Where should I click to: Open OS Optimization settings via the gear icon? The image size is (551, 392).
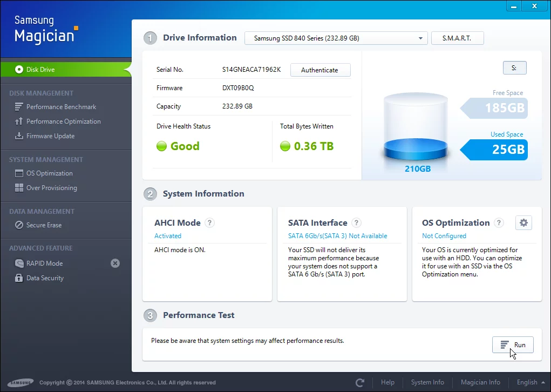[523, 222]
